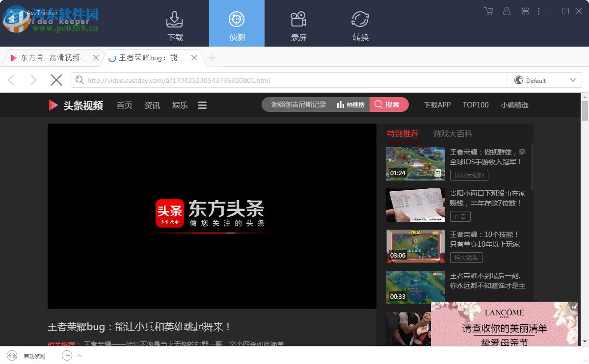
Task: Open the user account panel
Action: pos(507,11)
